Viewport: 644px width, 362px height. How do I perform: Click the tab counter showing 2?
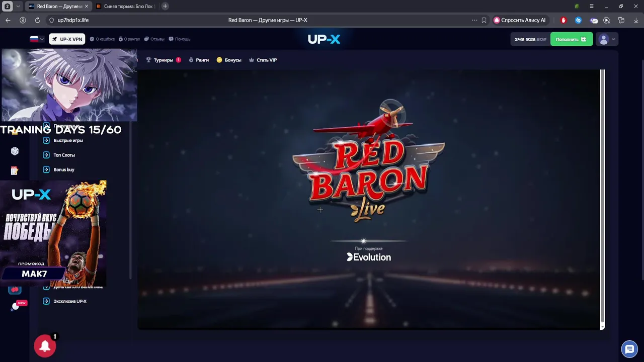pos(7,6)
